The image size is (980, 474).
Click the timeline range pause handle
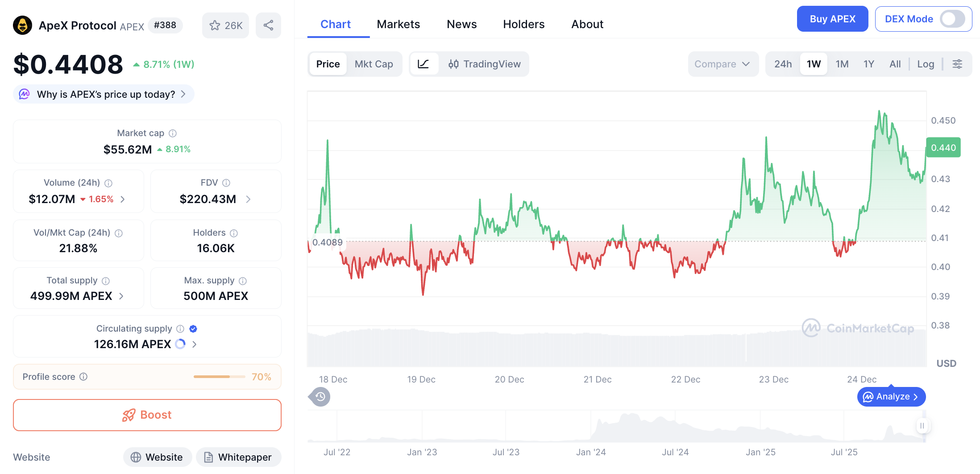pos(922,426)
